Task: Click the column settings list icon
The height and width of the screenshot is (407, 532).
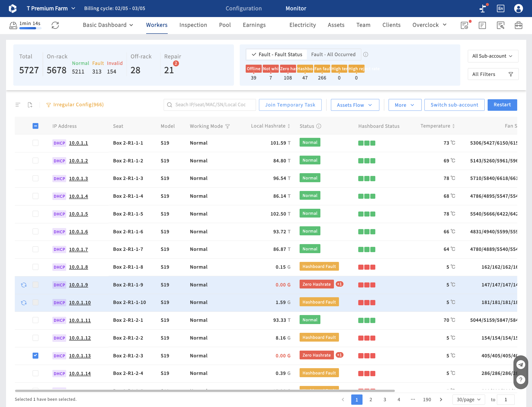Action: point(18,105)
